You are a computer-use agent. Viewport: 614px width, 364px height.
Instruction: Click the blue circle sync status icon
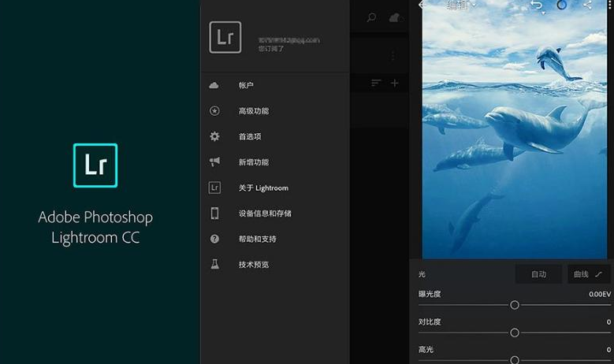(x=562, y=5)
